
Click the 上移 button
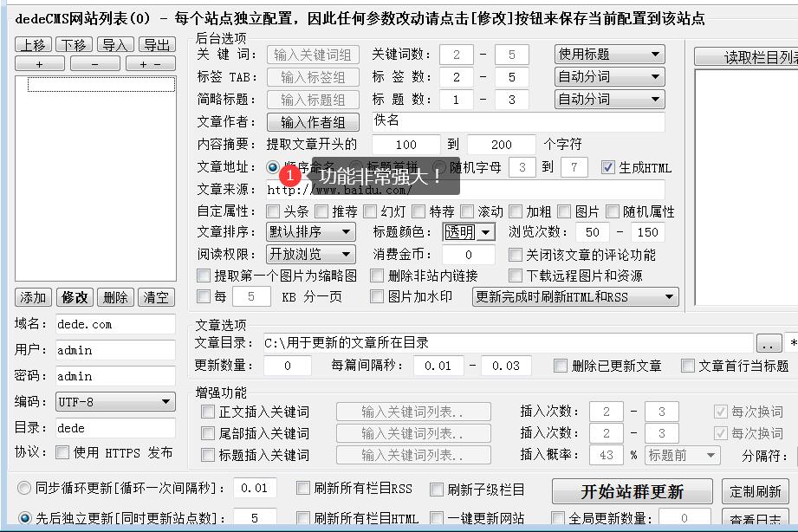pos(33,45)
